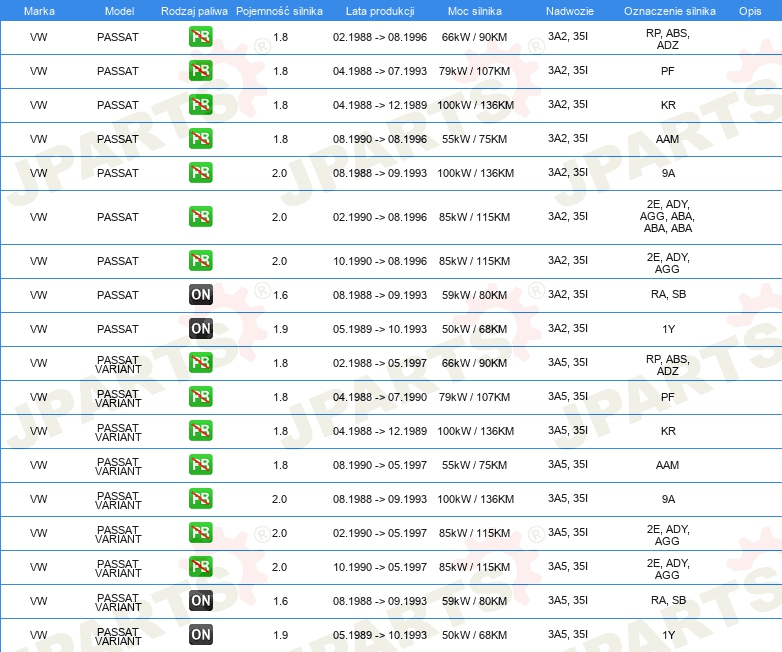Screen dimensions: 782x652
Task: Click 'PF' engine code in the 3A2 row
Action: coord(667,71)
